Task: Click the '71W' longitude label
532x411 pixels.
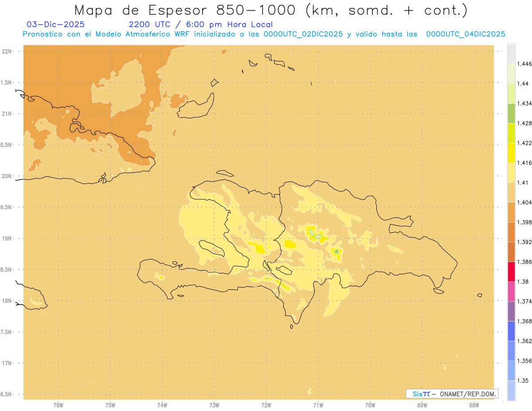Action: [x=318, y=405]
